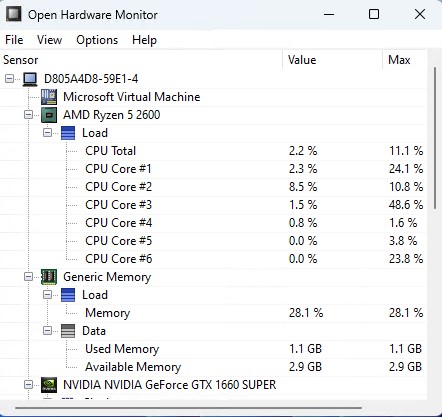
Task: Click the blue Load icon under AMD Ryzen
Action: click(68, 133)
